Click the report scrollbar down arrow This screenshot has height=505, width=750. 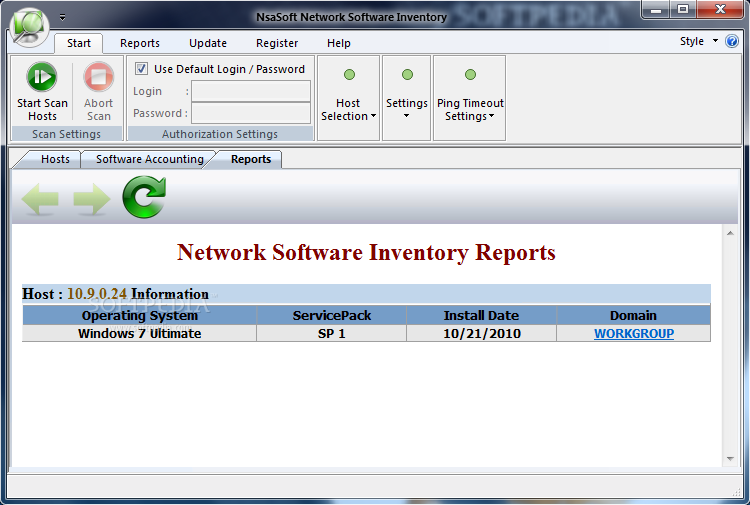[x=730, y=459]
